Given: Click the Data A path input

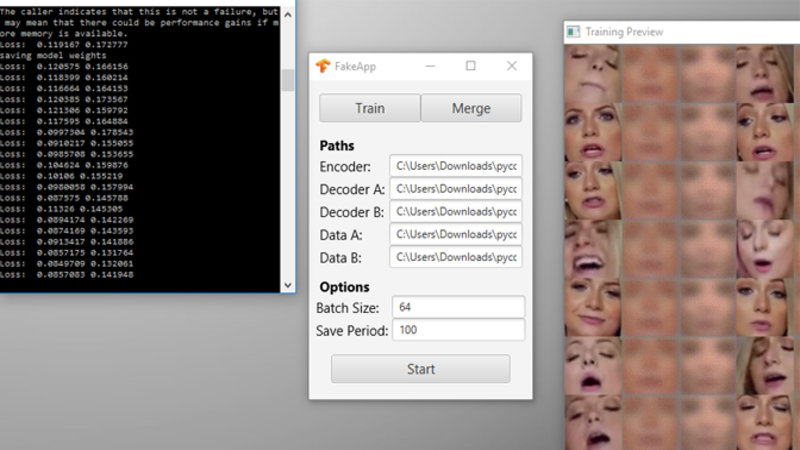Looking at the screenshot, I should (x=456, y=235).
